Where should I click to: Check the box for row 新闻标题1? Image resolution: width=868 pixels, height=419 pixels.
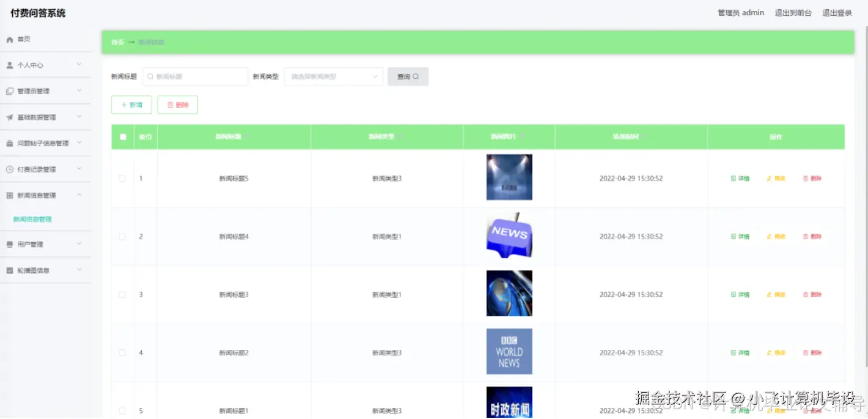[122, 411]
